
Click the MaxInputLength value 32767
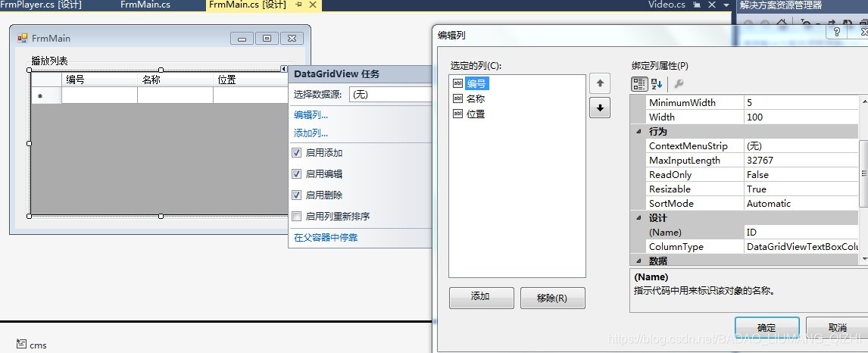pyautogui.click(x=801, y=161)
